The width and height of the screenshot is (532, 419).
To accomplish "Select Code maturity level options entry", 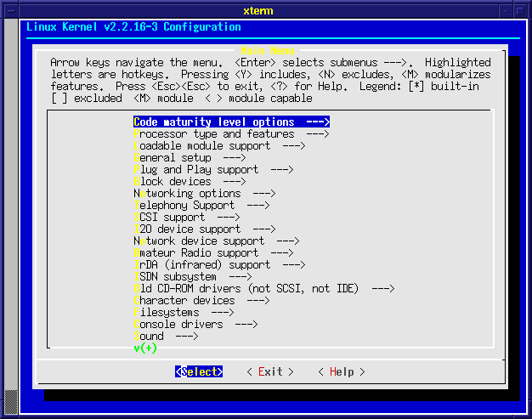I will [230, 122].
